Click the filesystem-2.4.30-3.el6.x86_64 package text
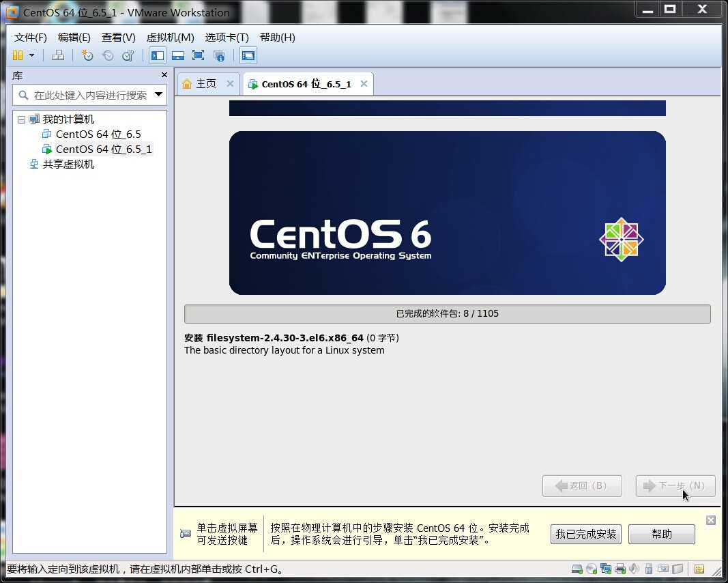The width and height of the screenshot is (728, 583). tap(285, 338)
